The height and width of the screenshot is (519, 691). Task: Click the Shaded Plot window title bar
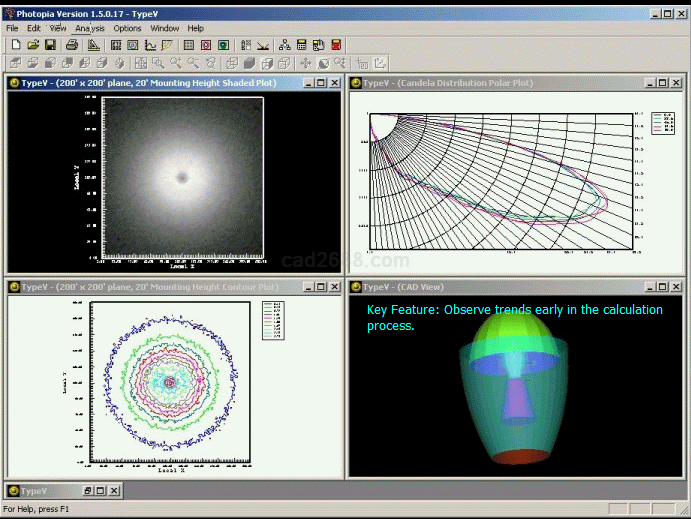click(150, 84)
